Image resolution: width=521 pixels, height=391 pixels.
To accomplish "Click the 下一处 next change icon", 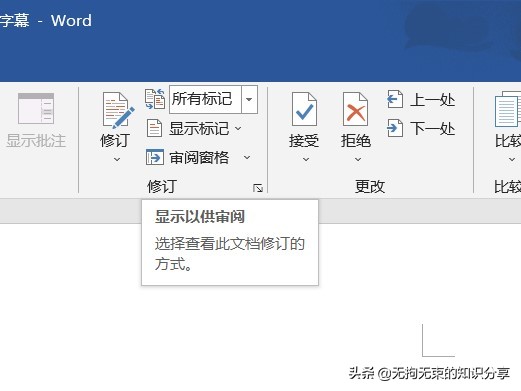I will click(395, 128).
